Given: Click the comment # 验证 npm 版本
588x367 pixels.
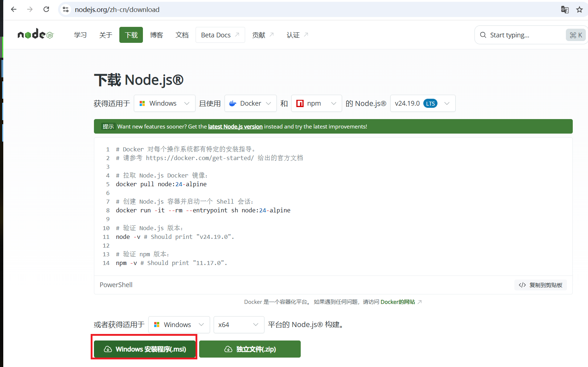Looking at the screenshot, I should click(143, 254).
